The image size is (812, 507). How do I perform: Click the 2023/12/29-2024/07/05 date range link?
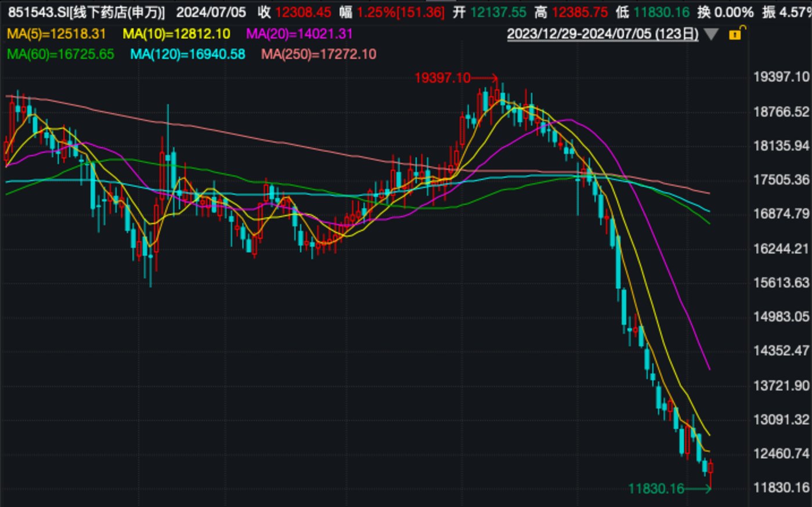click(602, 34)
